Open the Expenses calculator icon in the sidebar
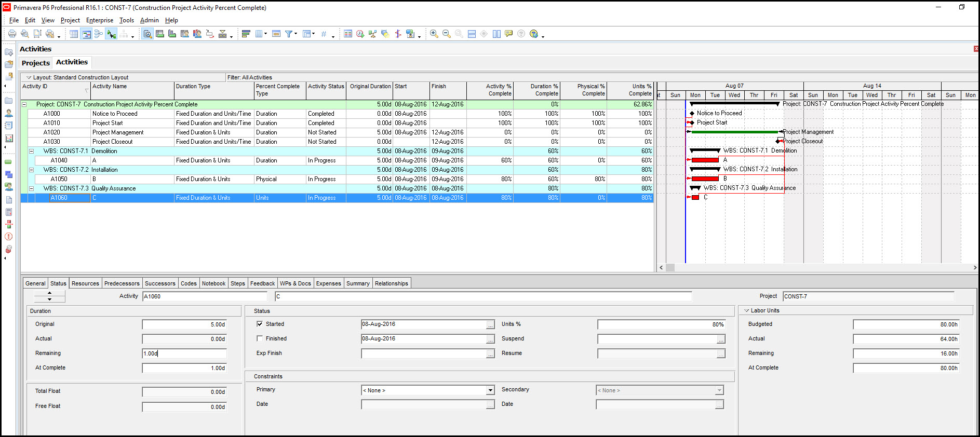Screen dimensions: 980x437 point(9,212)
